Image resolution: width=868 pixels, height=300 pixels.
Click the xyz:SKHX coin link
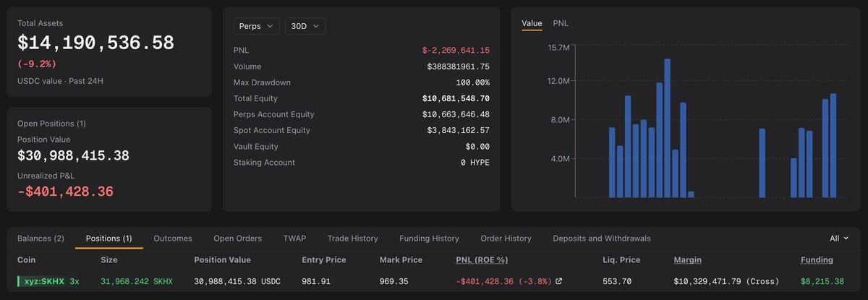coord(43,281)
